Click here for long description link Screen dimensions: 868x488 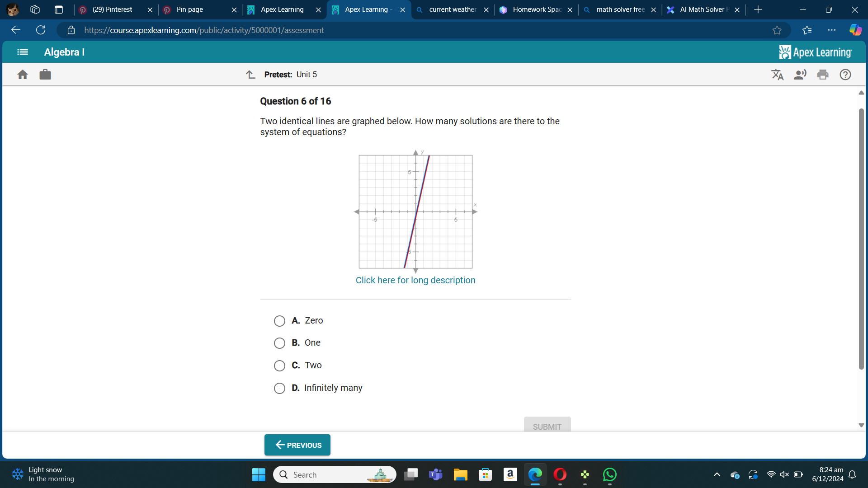[415, 280]
